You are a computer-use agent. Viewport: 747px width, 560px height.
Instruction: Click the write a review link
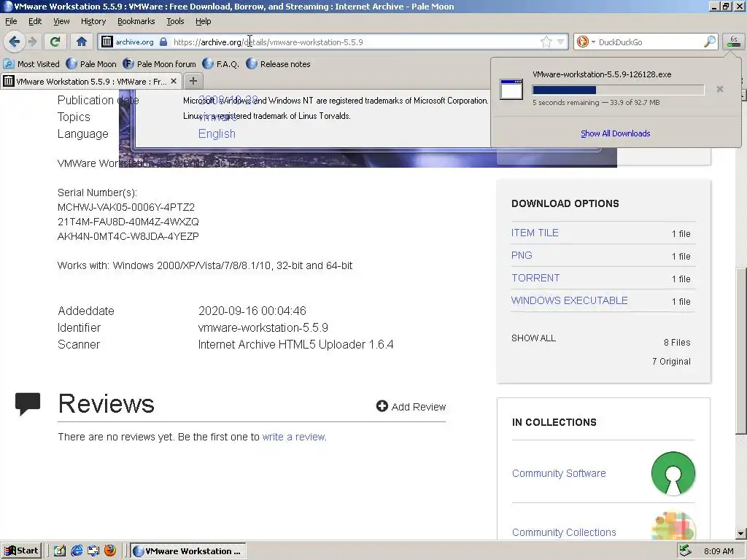293,437
